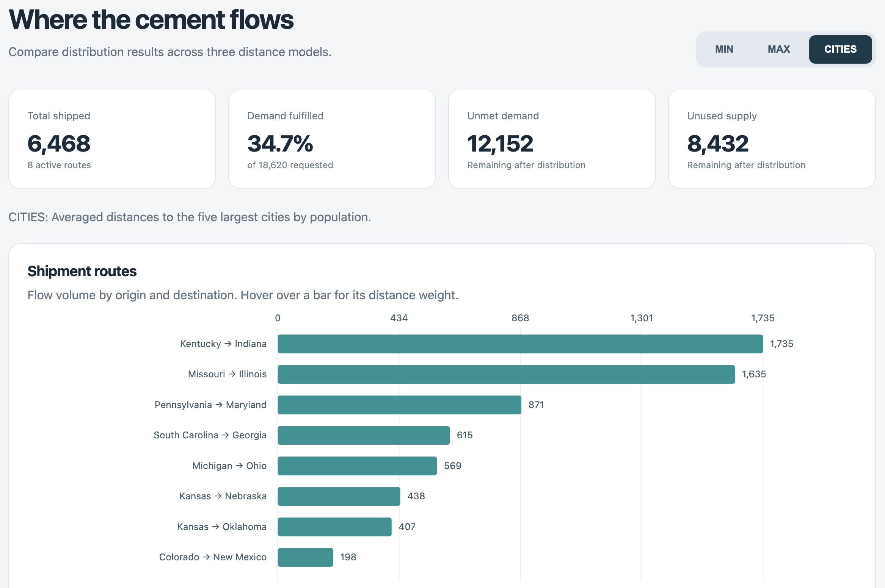Click the Michigan → Ohio bar
The width and height of the screenshot is (885, 588).
(x=357, y=466)
